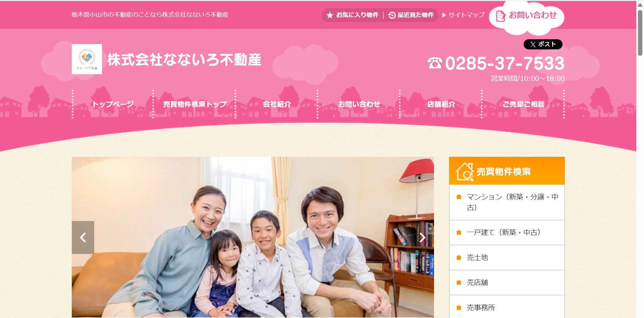Click the house search icon in 売買物件検索
Viewport: 644px width, 318px height.
(465, 172)
